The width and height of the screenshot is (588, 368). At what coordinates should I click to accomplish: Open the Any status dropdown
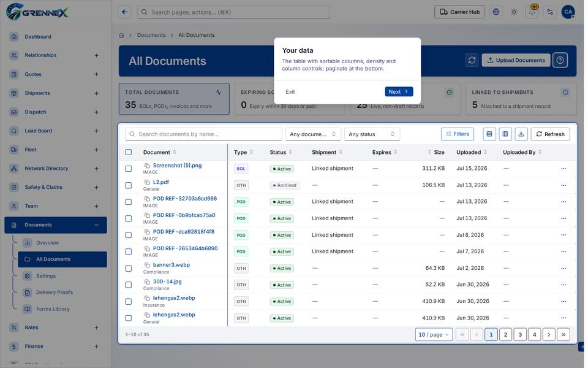(372, 134)
